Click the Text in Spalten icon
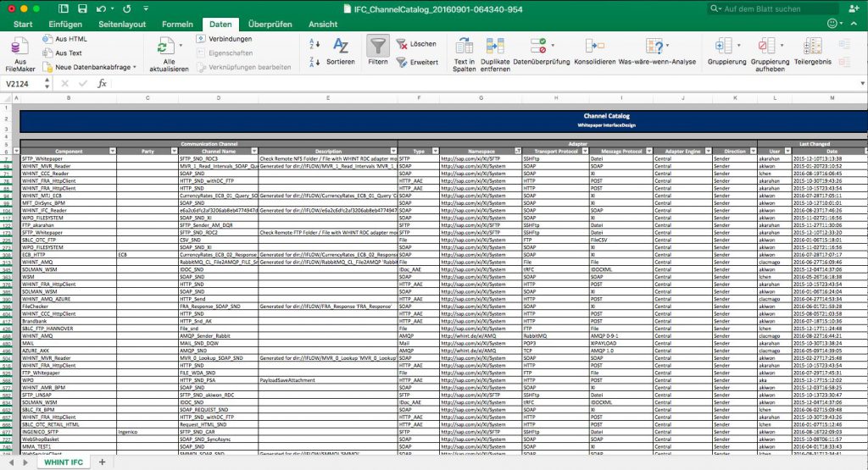The height and width of the screenshot is (470, 868). coord(464,46)
